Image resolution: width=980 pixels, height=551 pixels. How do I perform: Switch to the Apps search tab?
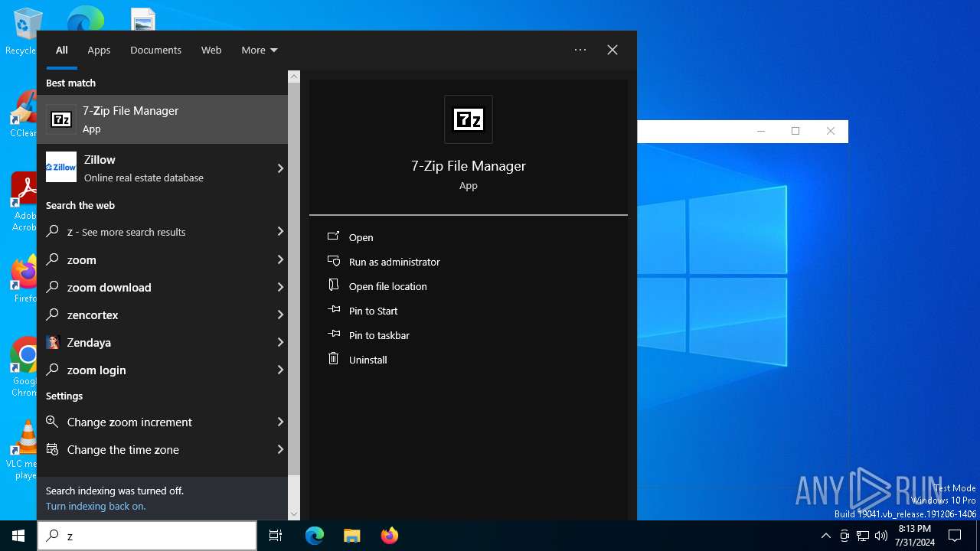99,50
